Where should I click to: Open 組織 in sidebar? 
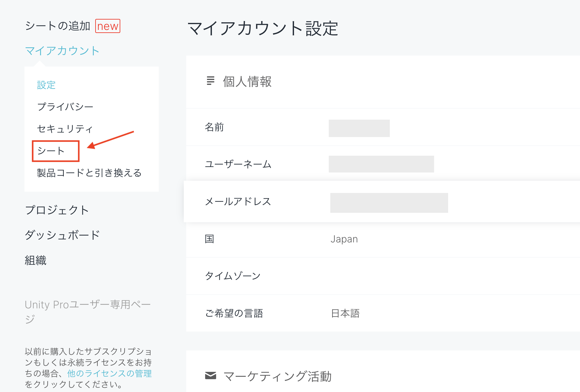[x=36, y=260]
